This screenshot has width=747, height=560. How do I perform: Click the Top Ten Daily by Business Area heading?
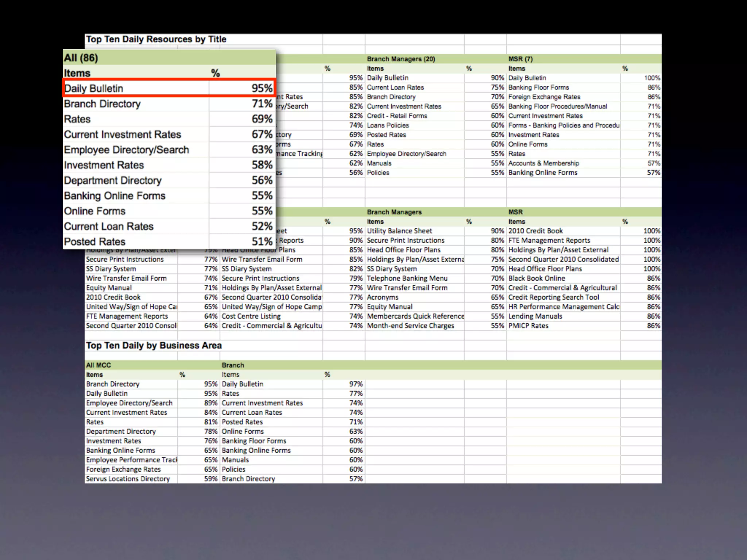coord(154,346)
